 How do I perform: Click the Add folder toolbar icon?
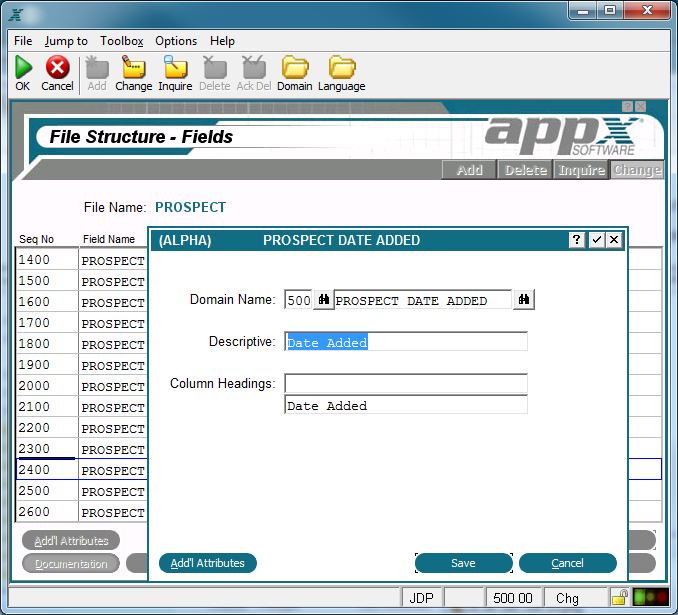click(x=97, y=67)
